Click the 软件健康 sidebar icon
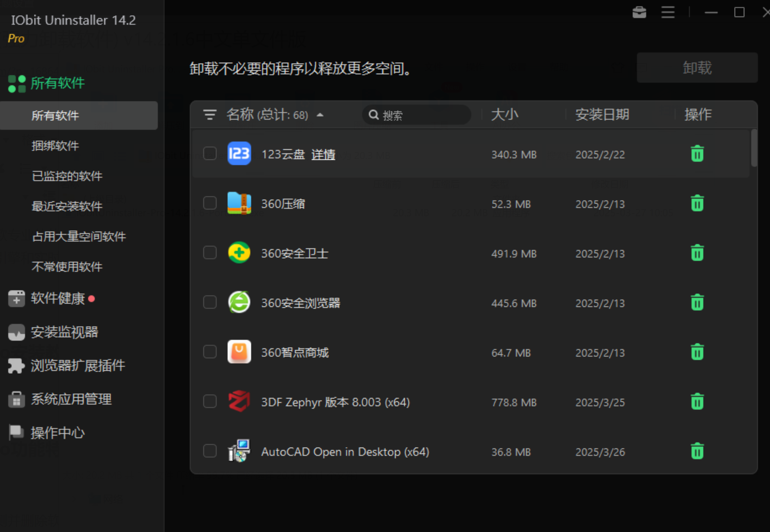770x532 pixels. click(16, 299)
